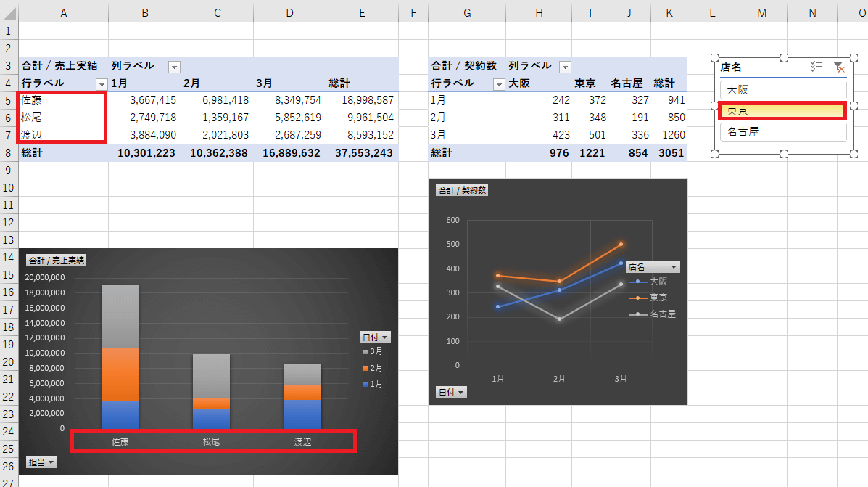Select column B header
Image resolution: width=868 pixels, height=487 pixels.
tap(145, 11)
